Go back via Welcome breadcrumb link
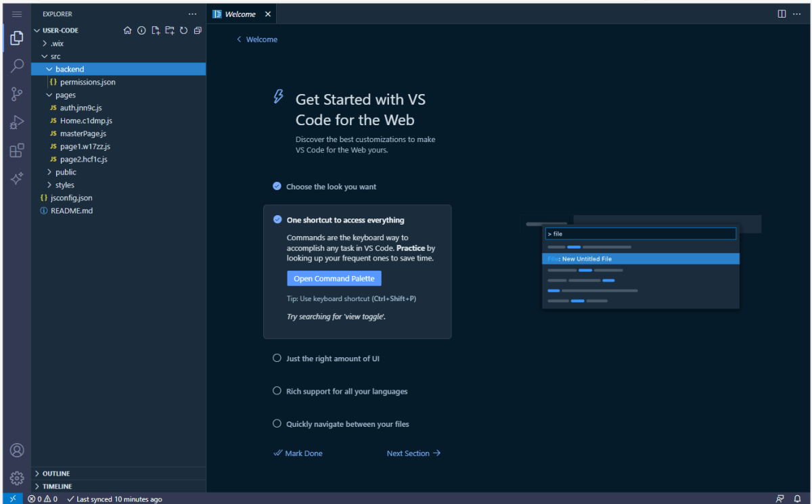This screenshot has height=504, width=812. pyautogui.click(x=257, y=39)
